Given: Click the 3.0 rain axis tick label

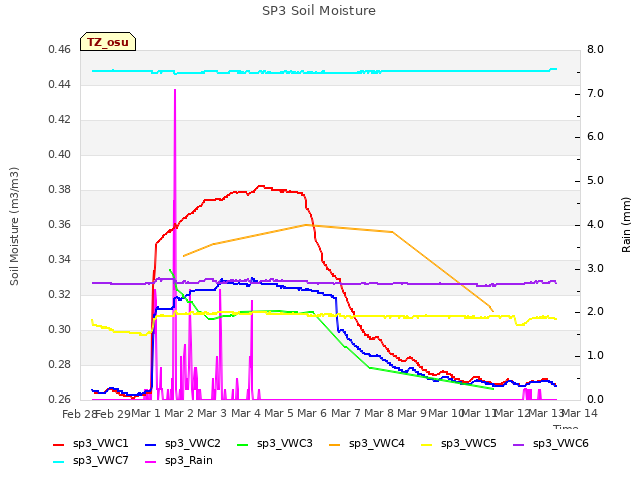Looking at the screenshot, I should [595, 269].
